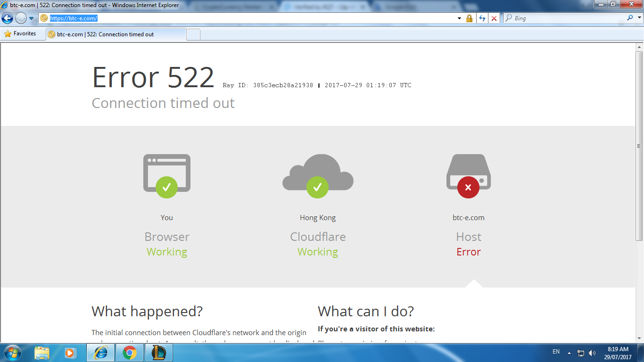This screenshot has width=644, height=362.
Task: Open a new blank tab
Action: (193, 34)
